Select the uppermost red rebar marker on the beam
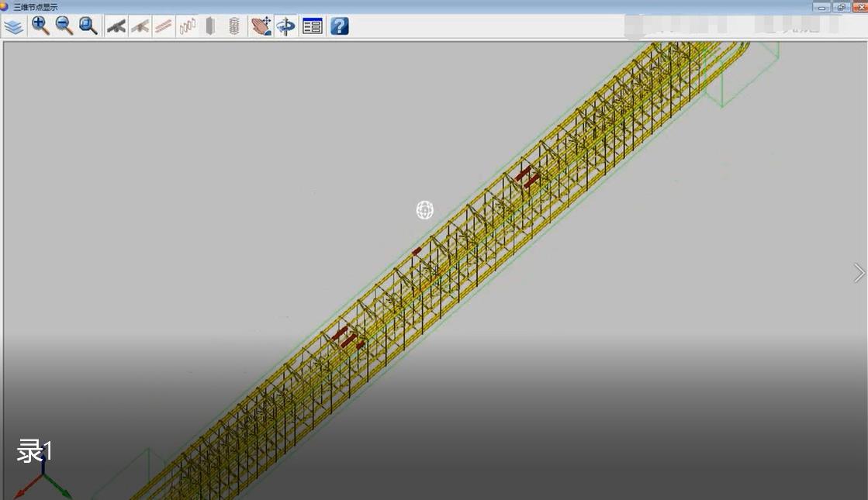The image size is (868, 500). point(527,176)
